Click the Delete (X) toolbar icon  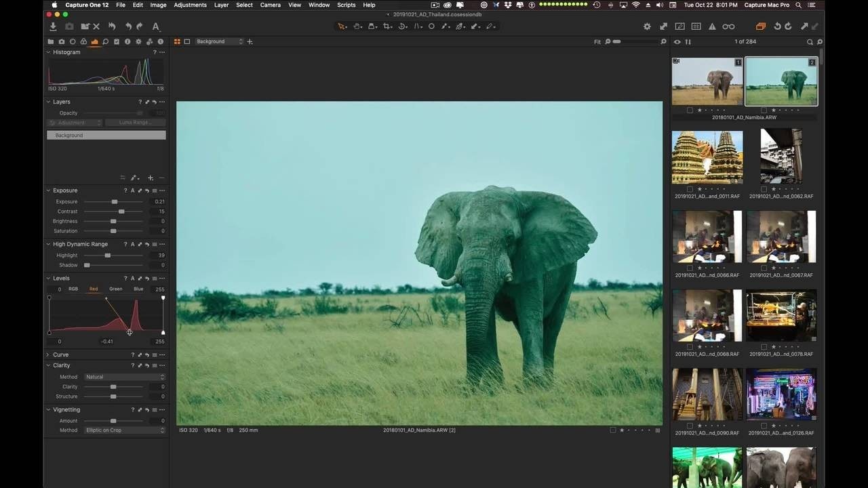[x=96, y=26]
